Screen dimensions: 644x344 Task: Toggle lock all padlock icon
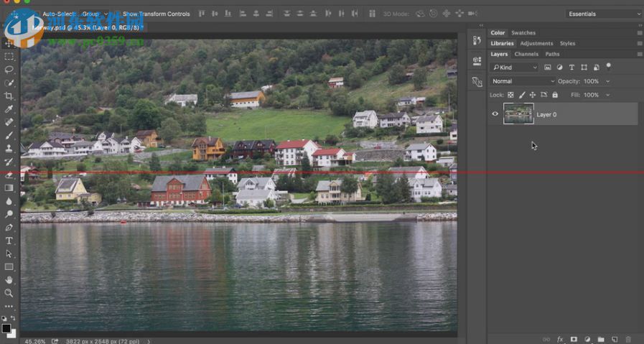555,95
